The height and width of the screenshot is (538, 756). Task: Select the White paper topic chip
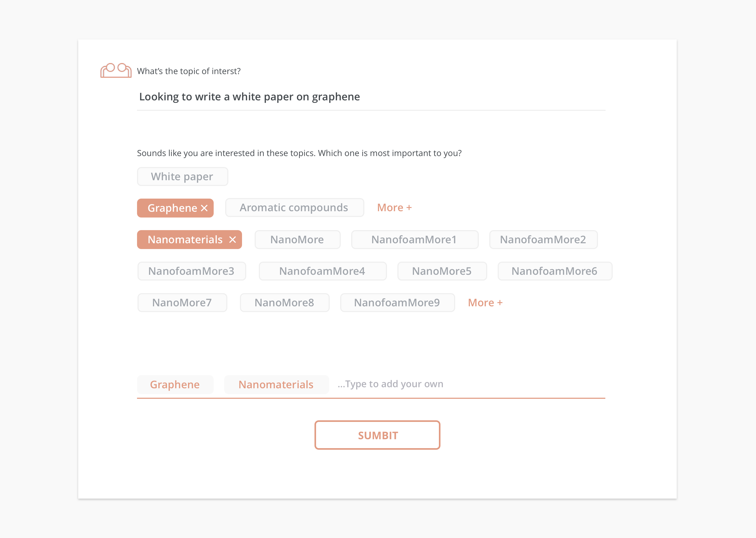point(182,177)
